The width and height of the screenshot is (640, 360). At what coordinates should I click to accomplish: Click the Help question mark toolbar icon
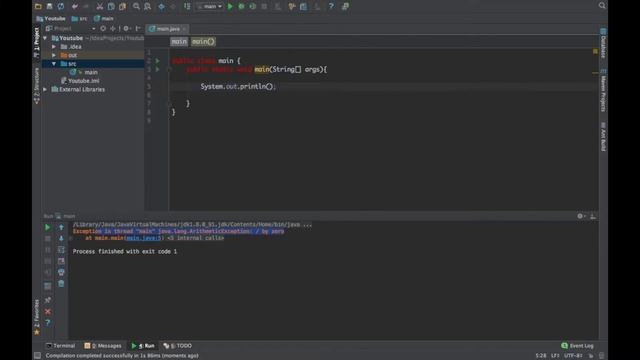coord(331,7)
